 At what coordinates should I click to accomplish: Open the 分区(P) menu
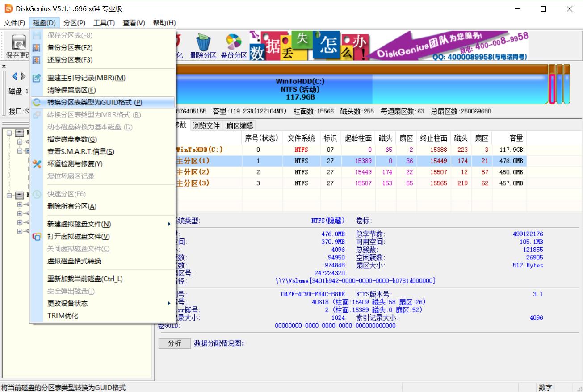pyautogui.click(x=75, y=23)
